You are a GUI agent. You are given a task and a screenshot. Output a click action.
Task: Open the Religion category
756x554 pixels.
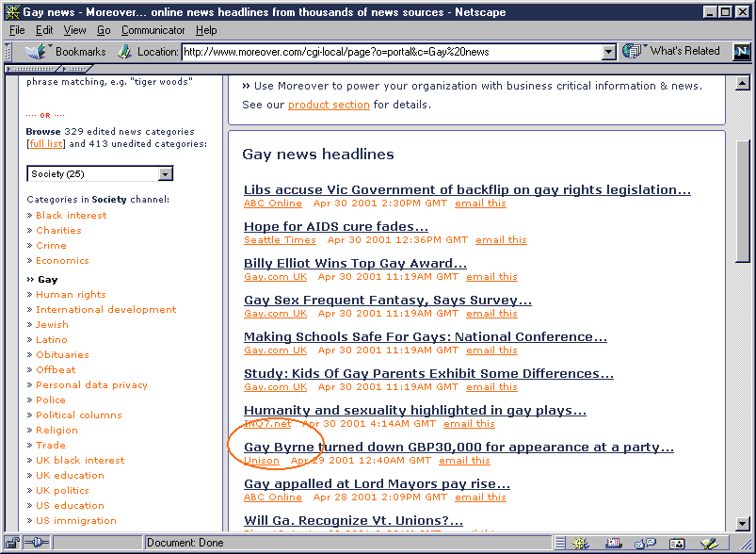56,430
